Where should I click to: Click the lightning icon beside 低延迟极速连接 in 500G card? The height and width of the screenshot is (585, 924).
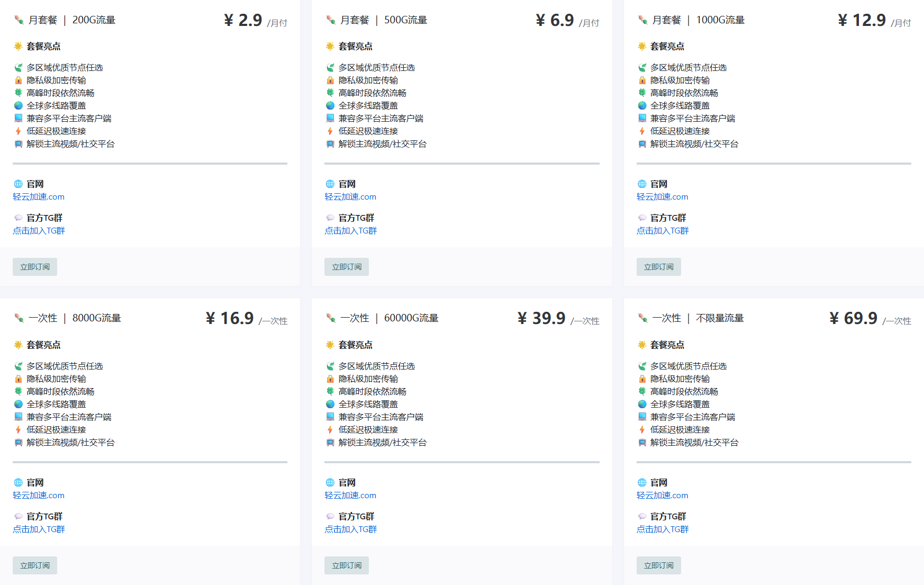330,131
